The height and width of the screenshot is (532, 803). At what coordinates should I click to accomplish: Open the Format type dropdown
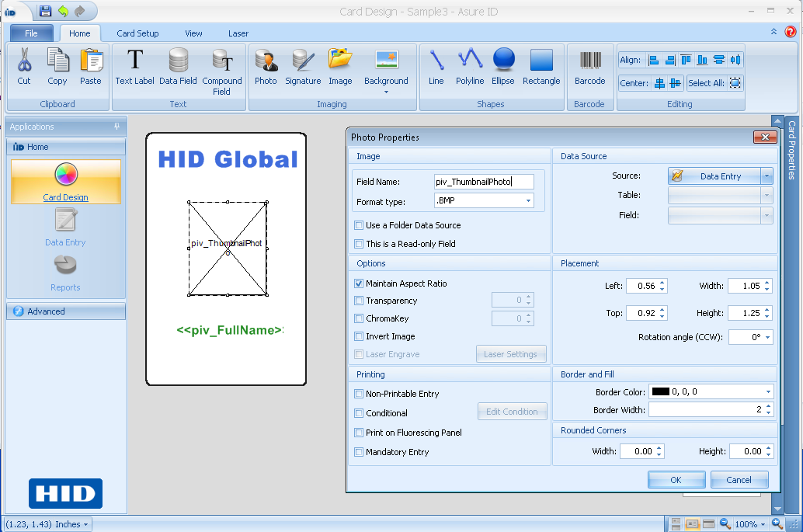528,200
